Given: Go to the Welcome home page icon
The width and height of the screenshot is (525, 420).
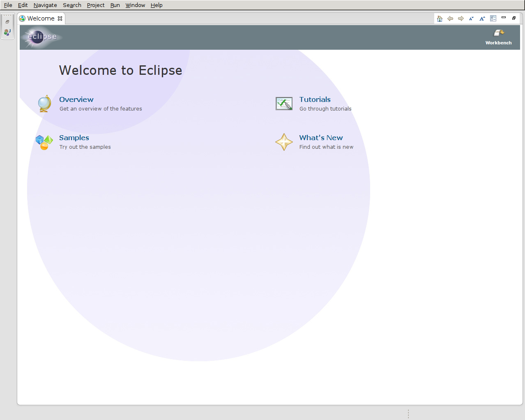Looking at the screenshot, I should click(x=440, y=18).
